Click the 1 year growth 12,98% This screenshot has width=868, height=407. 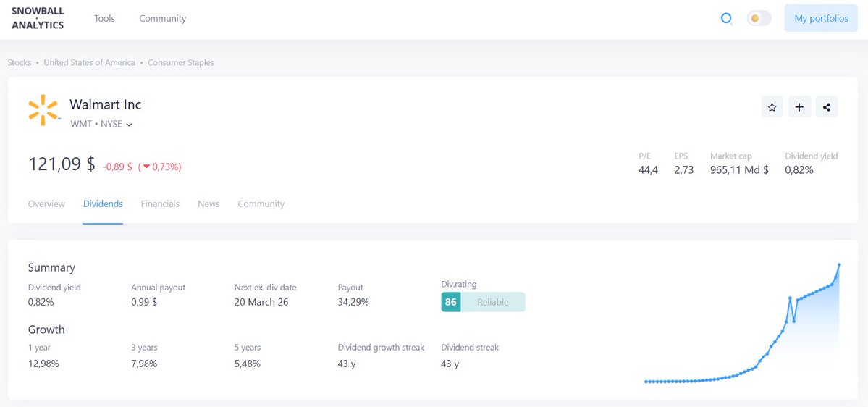pos(43,364)
